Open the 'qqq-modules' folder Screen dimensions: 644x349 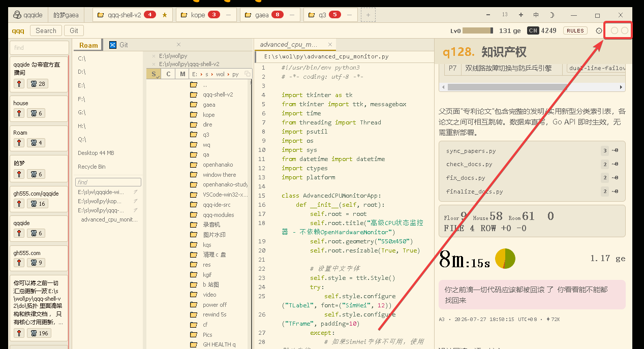tap(219, 215)
